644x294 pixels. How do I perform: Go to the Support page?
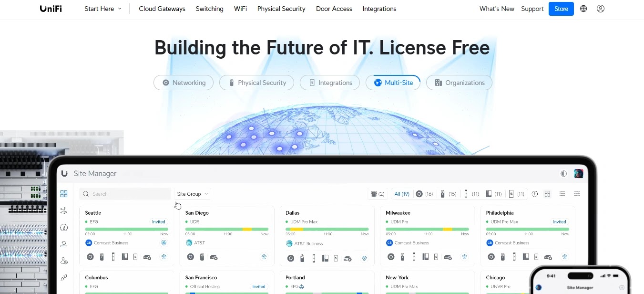click(x=532, y=9)
